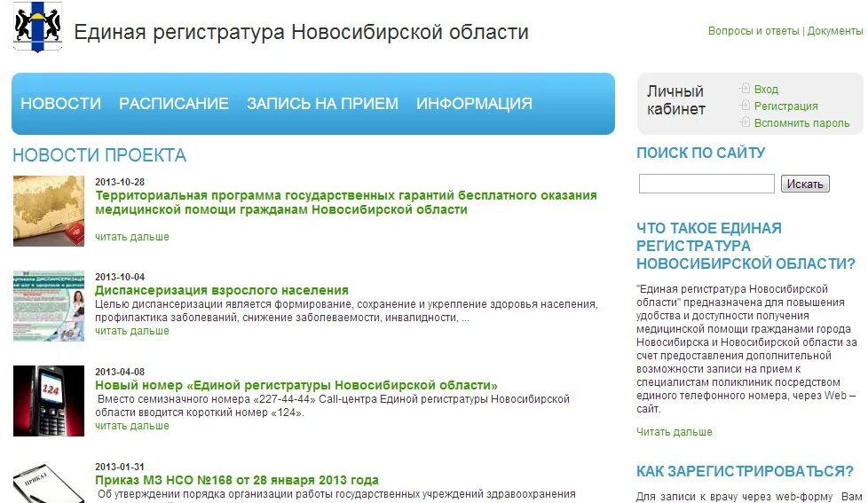Click the Вход login link
Screen dimensions: 868x503
click(766, 89)
